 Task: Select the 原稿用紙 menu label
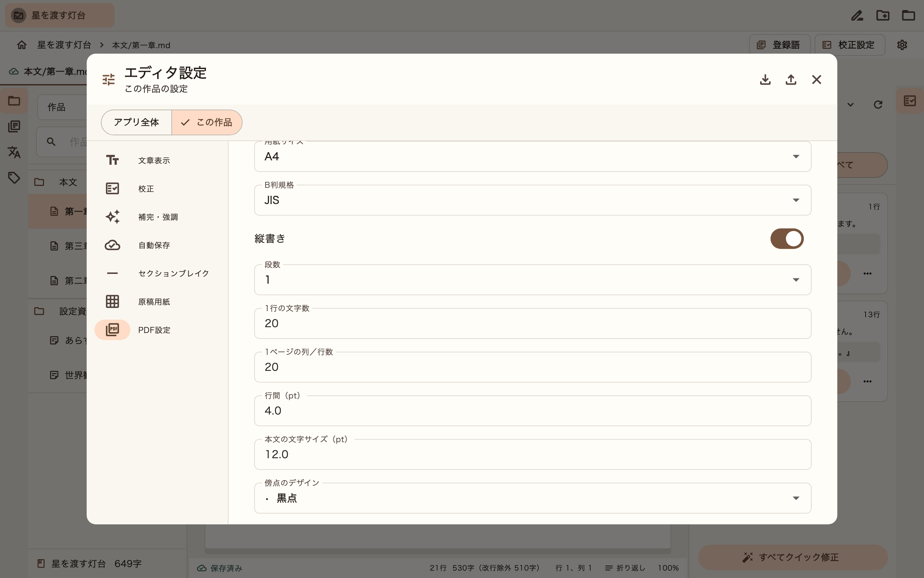(154, 302)
